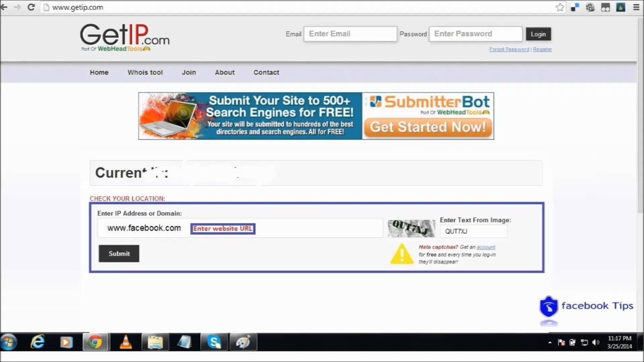Click the Submit button
This screenshot has height=362, width=644.
pyautogui.click(x=119, y=253)
